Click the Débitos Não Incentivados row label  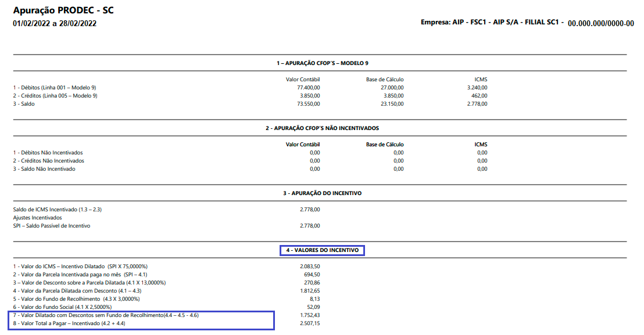tap(48, 153)
